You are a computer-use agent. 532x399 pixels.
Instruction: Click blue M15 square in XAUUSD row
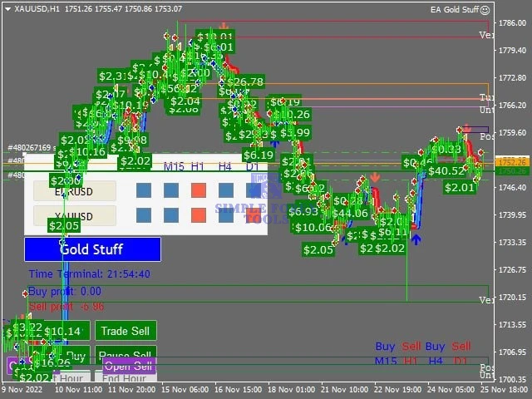pyautogui.click(x=171, y=216)
